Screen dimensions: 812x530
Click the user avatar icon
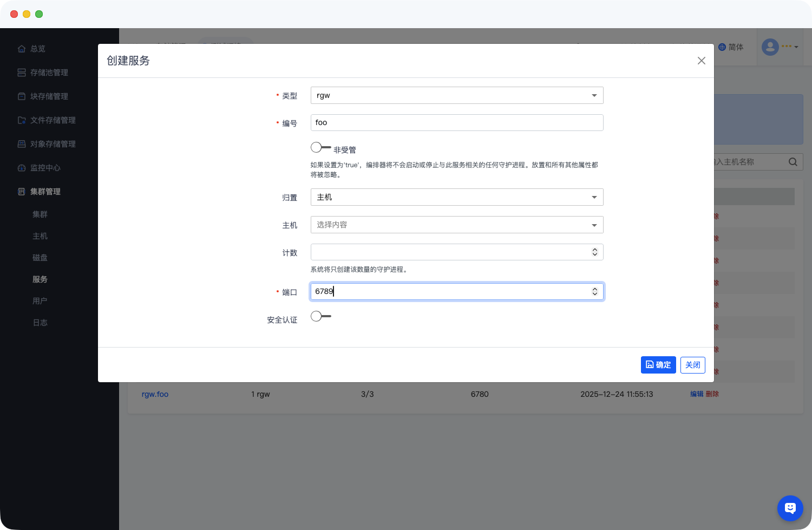click(770, 47)
